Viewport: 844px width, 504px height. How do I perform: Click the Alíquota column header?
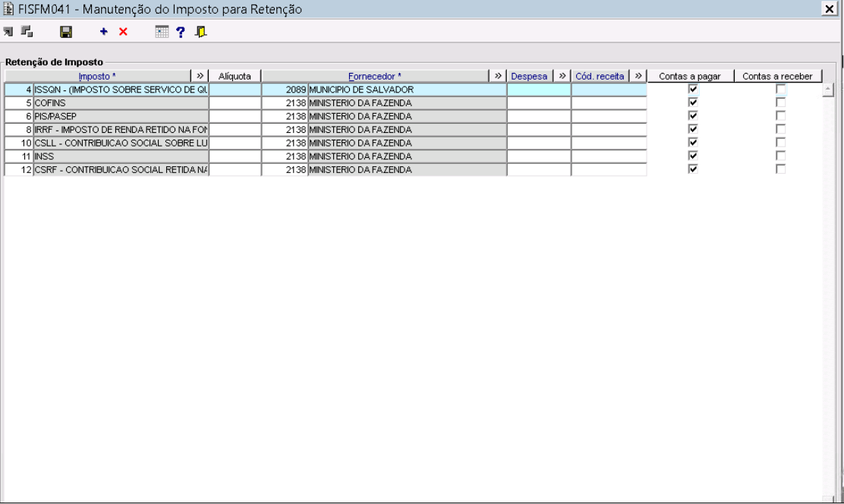coord(235,76)
